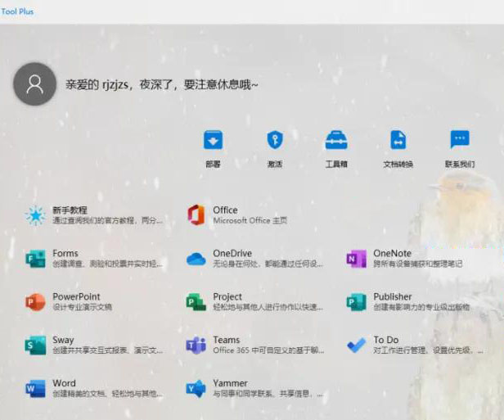Click the 'Tool Plus' window title
This screenshot has height=420, width=504.
tap(17, 11)
